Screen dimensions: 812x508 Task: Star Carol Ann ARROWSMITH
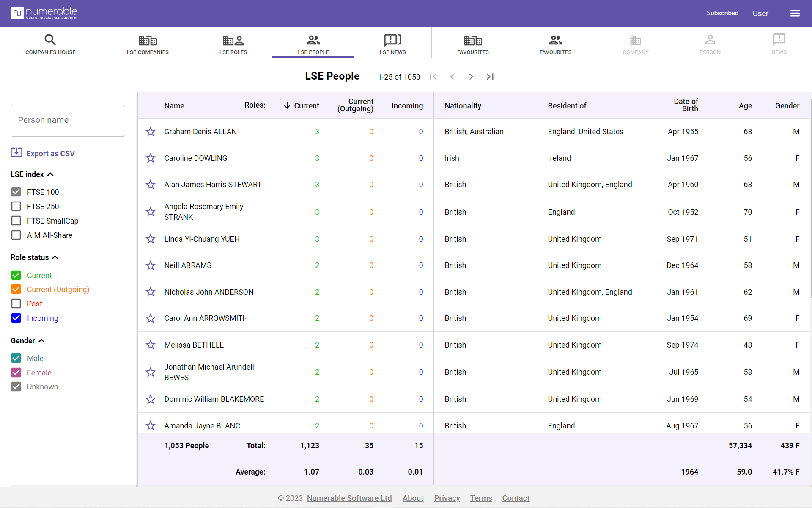pos(151,318)
